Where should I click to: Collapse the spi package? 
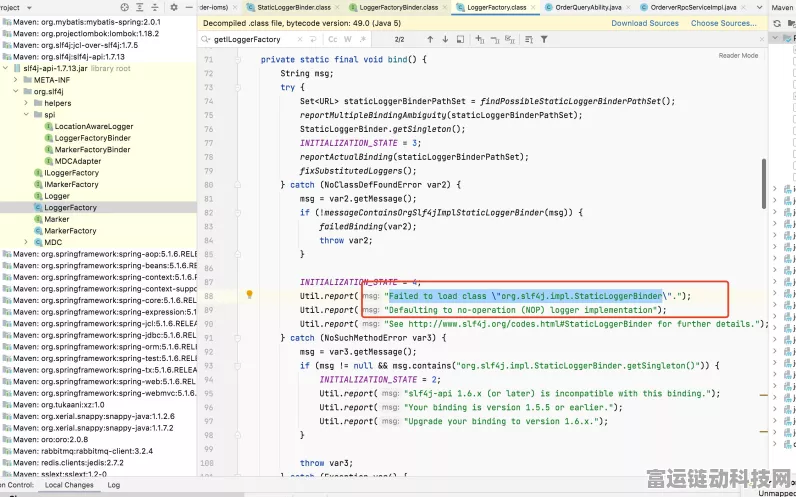pyautogui.click(x=26, y=115)
